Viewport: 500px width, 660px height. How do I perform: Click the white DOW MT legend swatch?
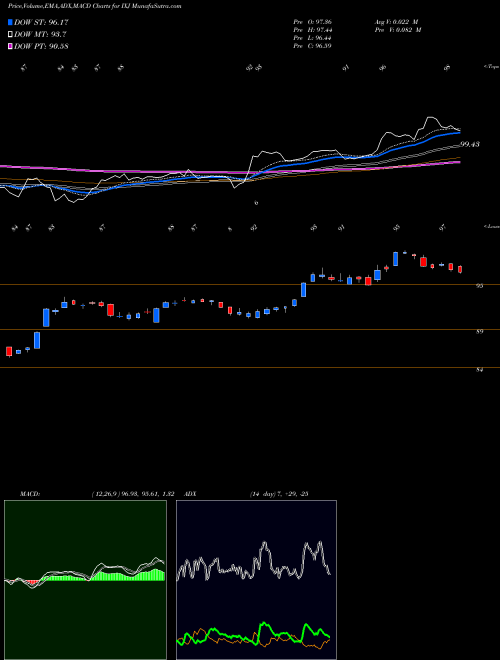click(x=10, y=34)
